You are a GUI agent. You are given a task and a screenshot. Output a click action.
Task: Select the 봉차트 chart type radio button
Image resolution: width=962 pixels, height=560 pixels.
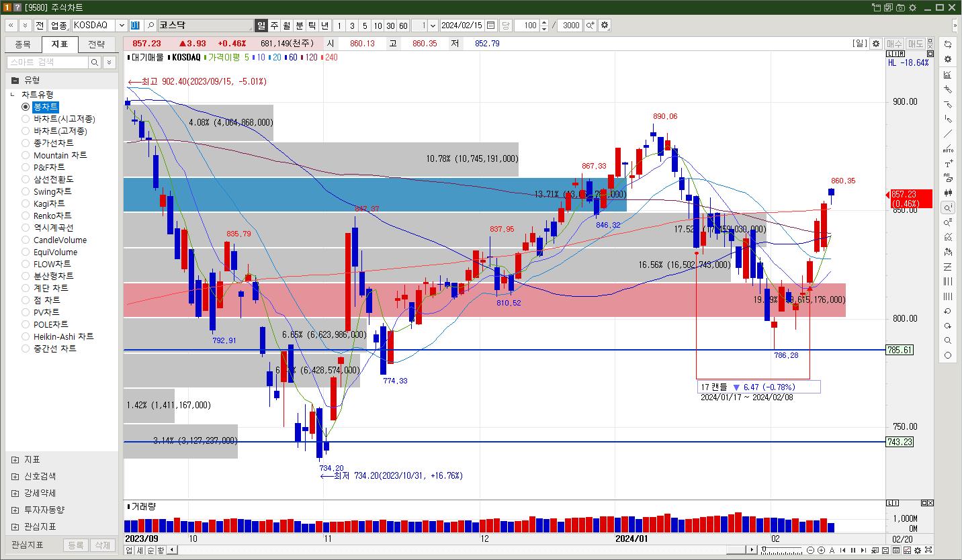pos(26,107)
